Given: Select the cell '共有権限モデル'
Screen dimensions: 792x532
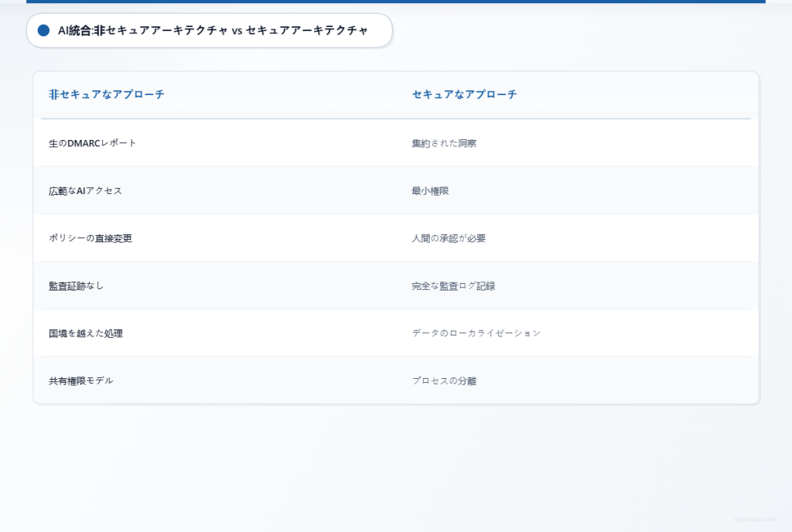Looking at the screenshot, I should click(80, 380).
